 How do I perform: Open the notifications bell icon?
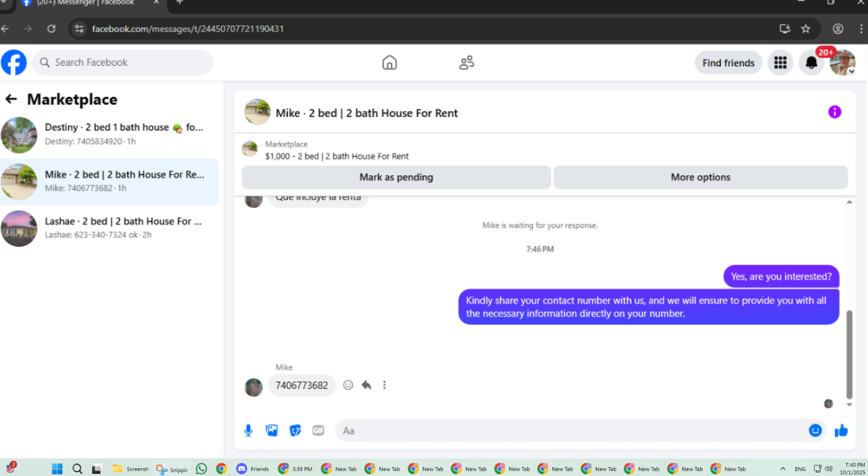(811, 62)
